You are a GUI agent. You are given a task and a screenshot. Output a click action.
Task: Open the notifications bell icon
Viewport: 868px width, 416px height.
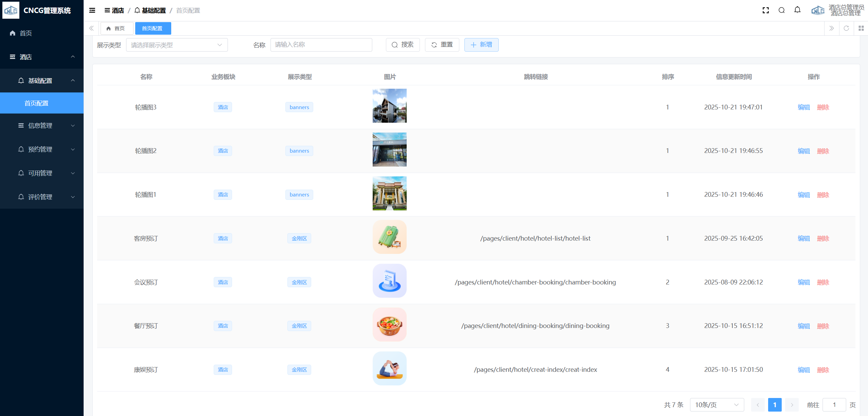pyautogui.click(x=797, y=10)
